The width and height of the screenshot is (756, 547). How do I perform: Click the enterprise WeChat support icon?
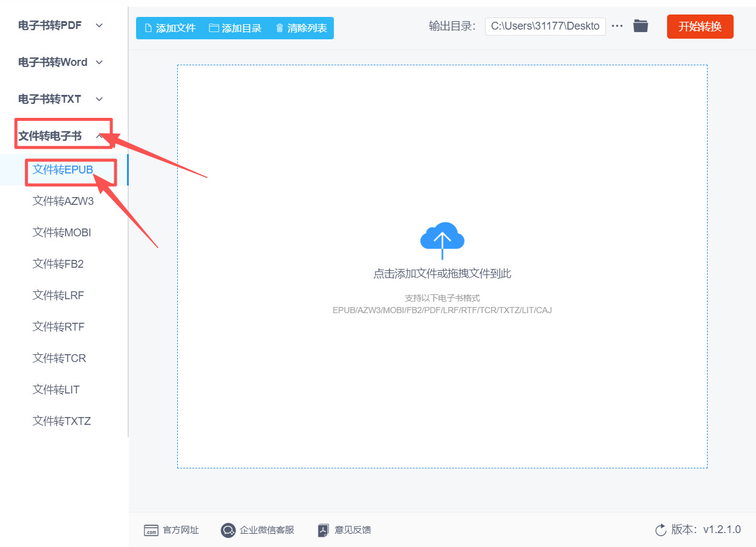pos(228,530)
